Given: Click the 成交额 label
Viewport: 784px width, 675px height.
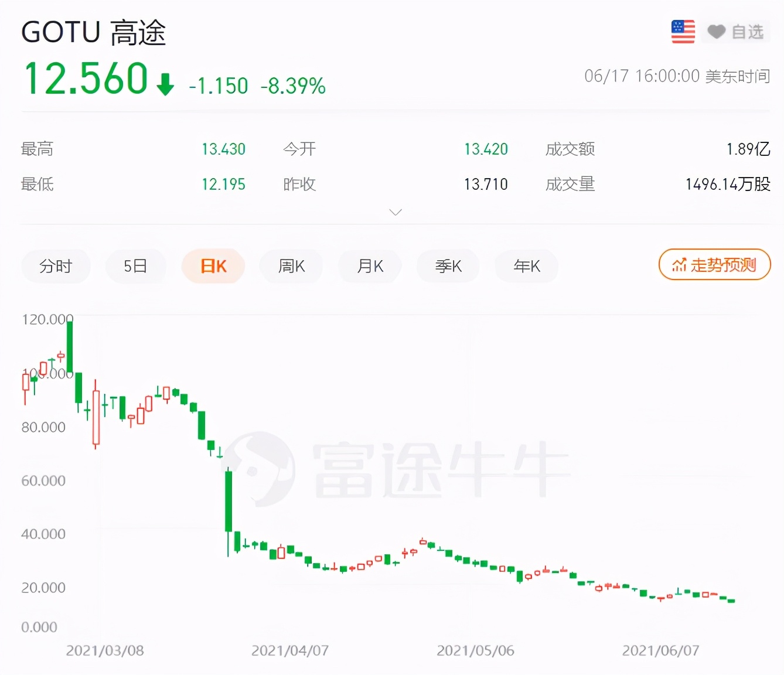Looking at the screenshot, I should pyautogui.click(x=570, y=149).
